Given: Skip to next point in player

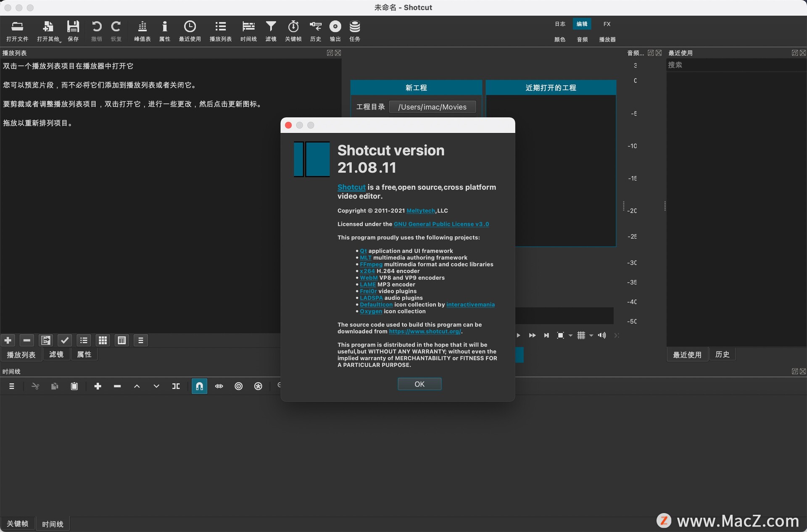Looking at the screenshot, I should [x=546, y=335].
